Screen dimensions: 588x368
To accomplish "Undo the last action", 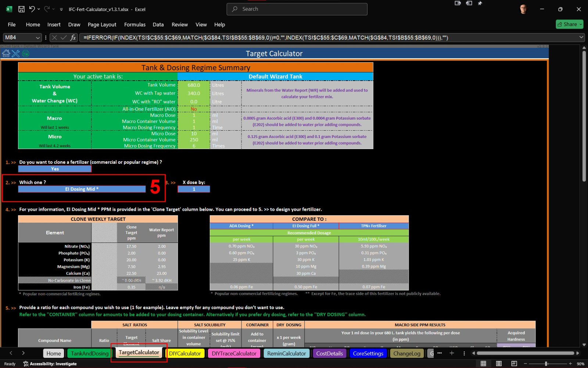I will pos(32,9).
